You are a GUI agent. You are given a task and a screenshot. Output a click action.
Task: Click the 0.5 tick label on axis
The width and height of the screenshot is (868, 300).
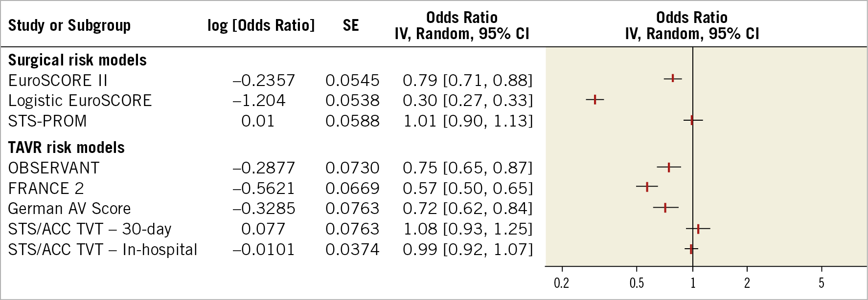(x=636, y=283)
